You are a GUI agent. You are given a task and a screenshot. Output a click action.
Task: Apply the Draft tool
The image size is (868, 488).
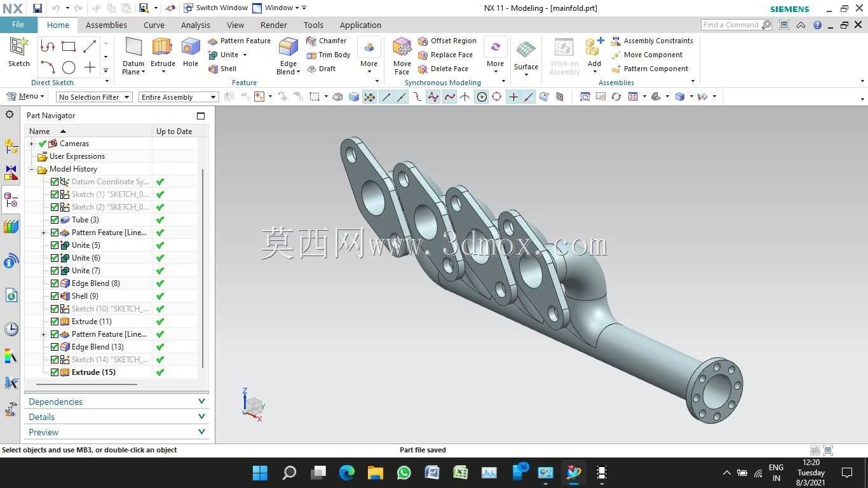321,69
